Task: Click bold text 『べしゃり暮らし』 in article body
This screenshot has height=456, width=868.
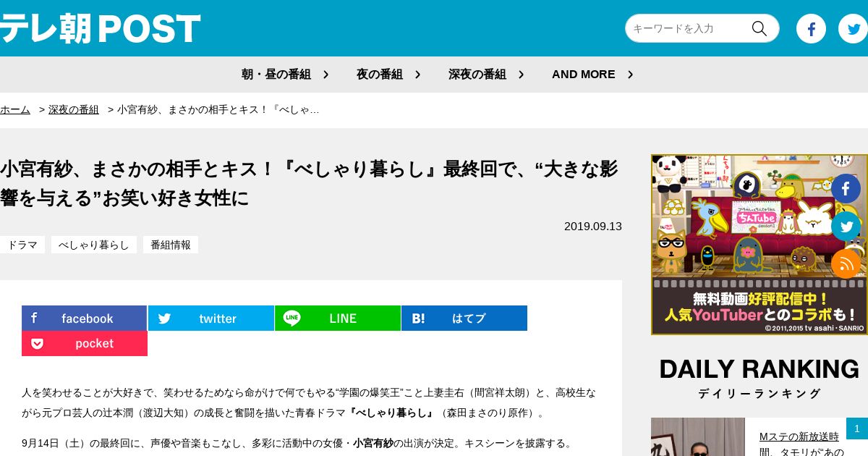Action: pyautogui.click(x=391, y=413)
